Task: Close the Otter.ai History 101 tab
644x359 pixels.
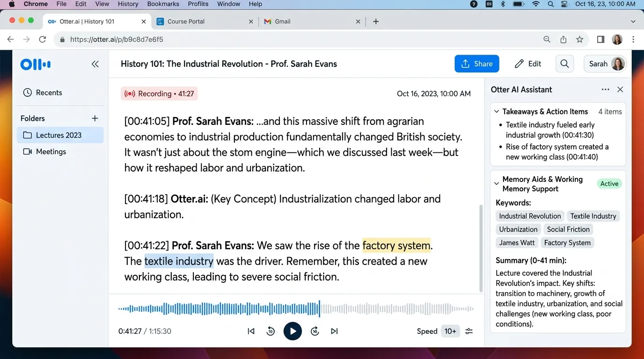Action: pos(144,22)
